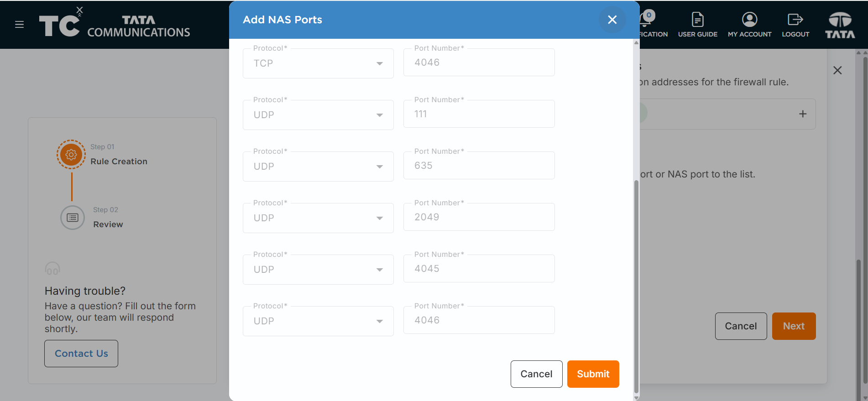Viewport: 868px width, 401px height.
Task: Focus the Port Number field containing 111
Action: point(479,114)
